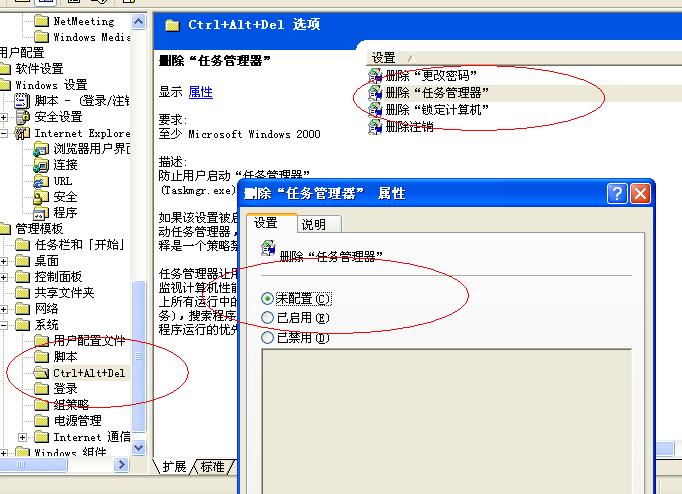Click tree scrollbar down arrow
This screenshot has width=682, height=494.
(139, 447)
